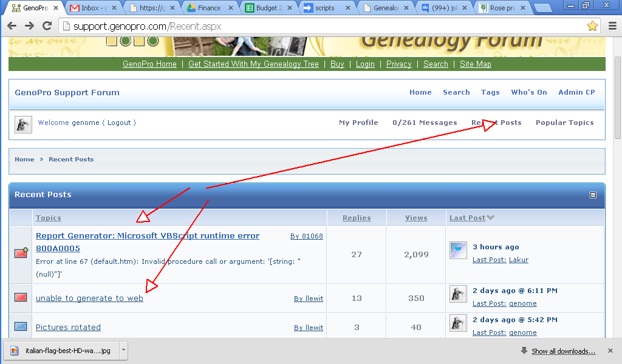The height and width of the screenshot is (364, 622).
Task: Sort by Topics column header
Action: tap(49, 217)
